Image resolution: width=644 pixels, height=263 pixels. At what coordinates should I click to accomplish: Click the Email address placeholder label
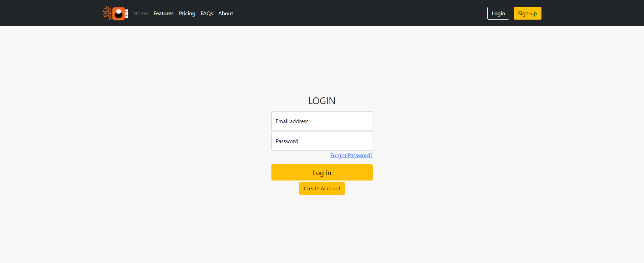[292, 121]
